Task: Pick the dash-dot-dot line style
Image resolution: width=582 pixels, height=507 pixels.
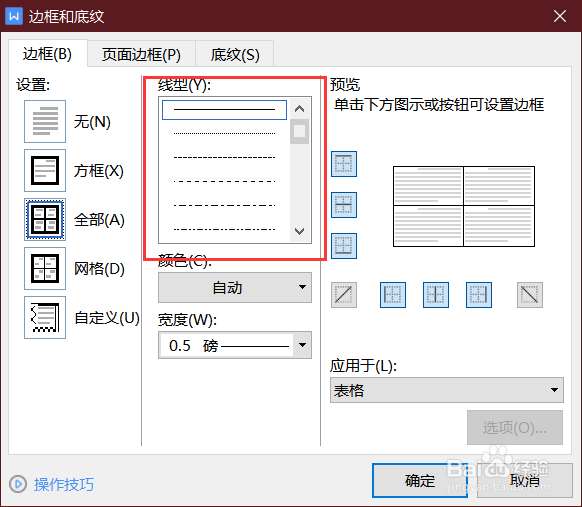Action: coord(224,229)
